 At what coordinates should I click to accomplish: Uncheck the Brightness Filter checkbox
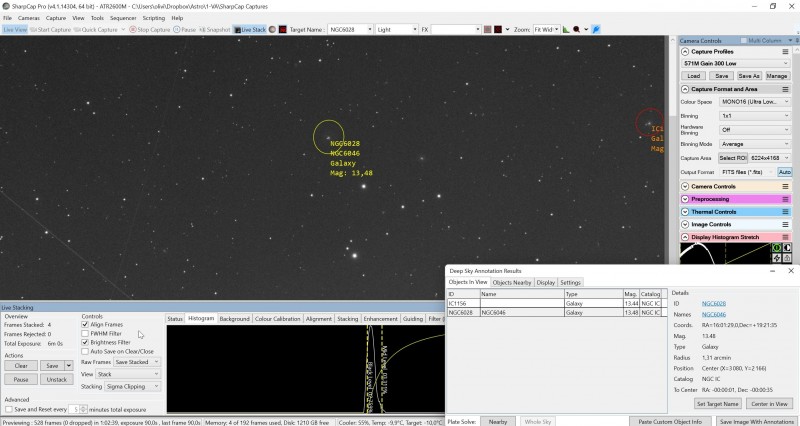85,342
